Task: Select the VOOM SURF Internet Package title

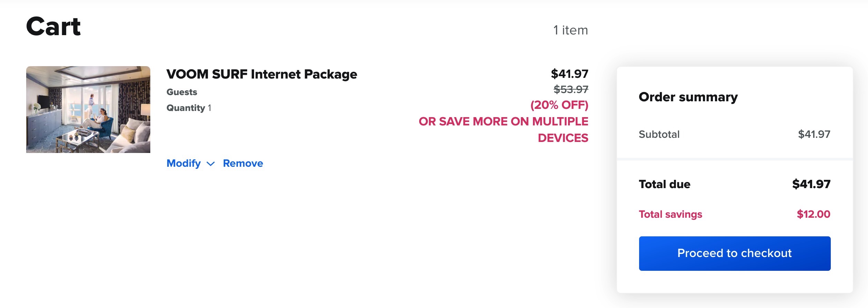Action: click(262, 74)
